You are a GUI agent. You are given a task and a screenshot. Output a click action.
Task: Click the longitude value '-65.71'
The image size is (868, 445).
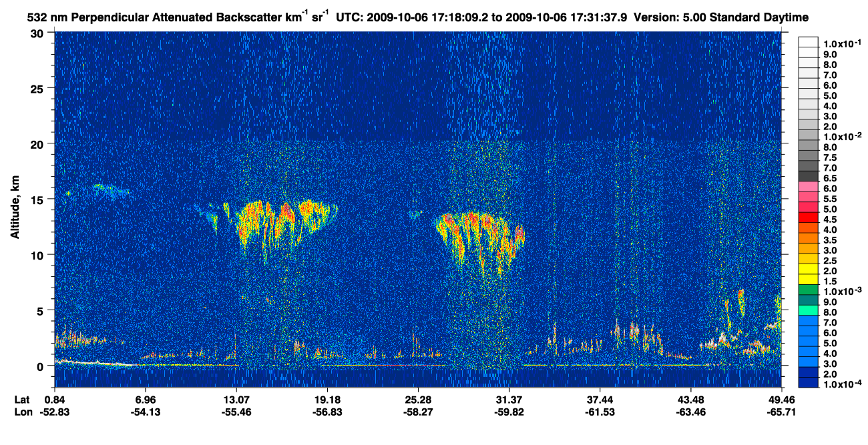pyautogui.click(x=781, y=412)
